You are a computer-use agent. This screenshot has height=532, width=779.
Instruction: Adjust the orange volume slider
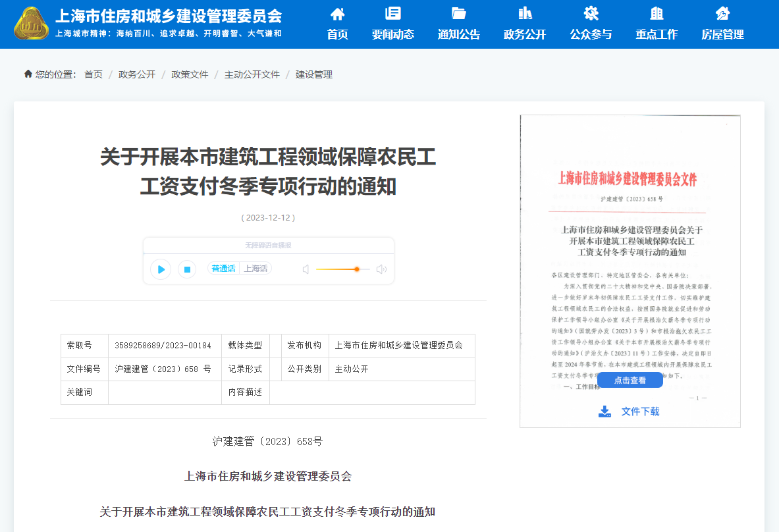coord(357,269)
